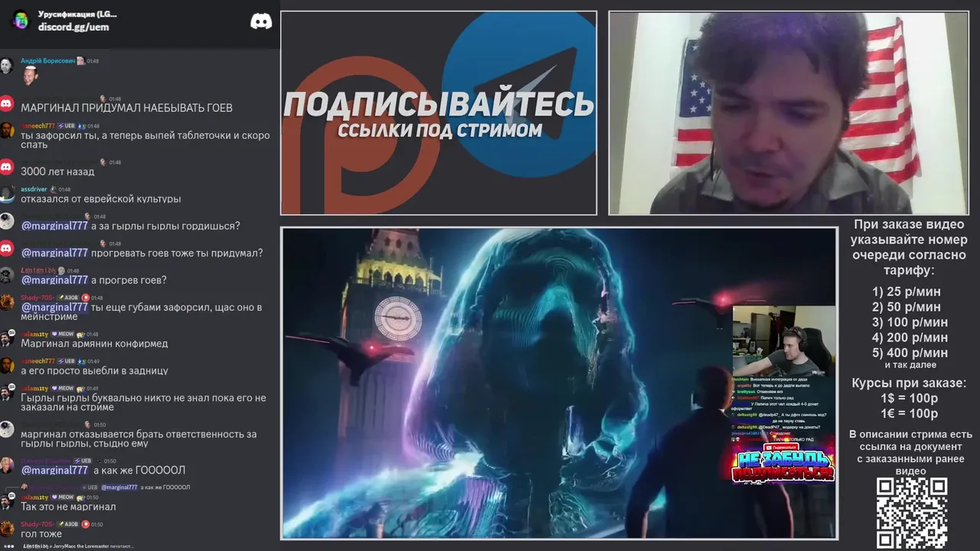Click the message 'гол тоже'
The image size is (980, 551).
pyautogui.click(x=41, y=534)
